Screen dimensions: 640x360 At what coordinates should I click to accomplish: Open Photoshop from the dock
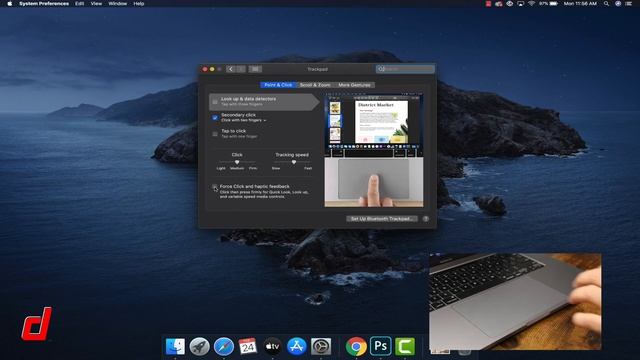pyautogui.click(x=380, y=347)
